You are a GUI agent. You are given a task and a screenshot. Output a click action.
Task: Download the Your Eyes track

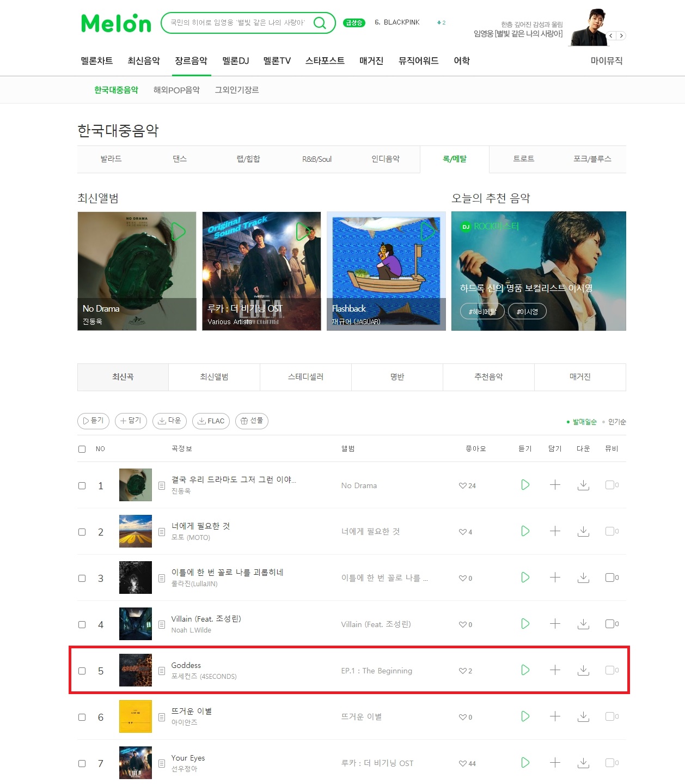[x=583, y=763]
